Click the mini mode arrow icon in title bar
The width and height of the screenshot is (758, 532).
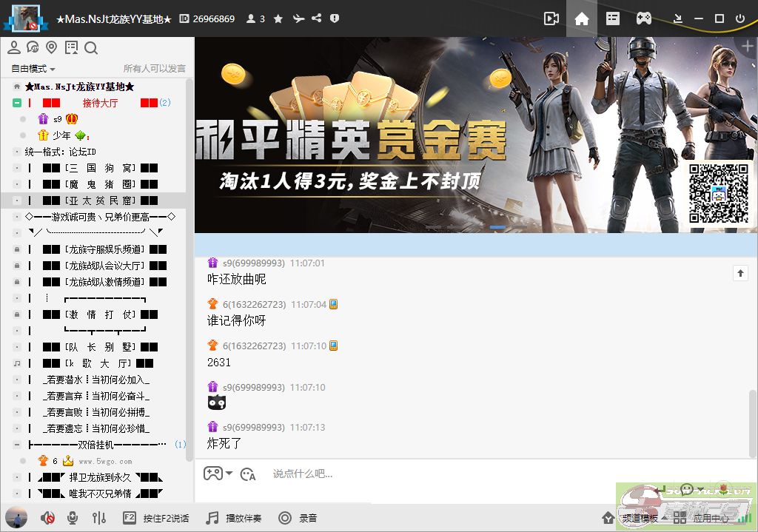pyautogui.click(x=678, y=18)
